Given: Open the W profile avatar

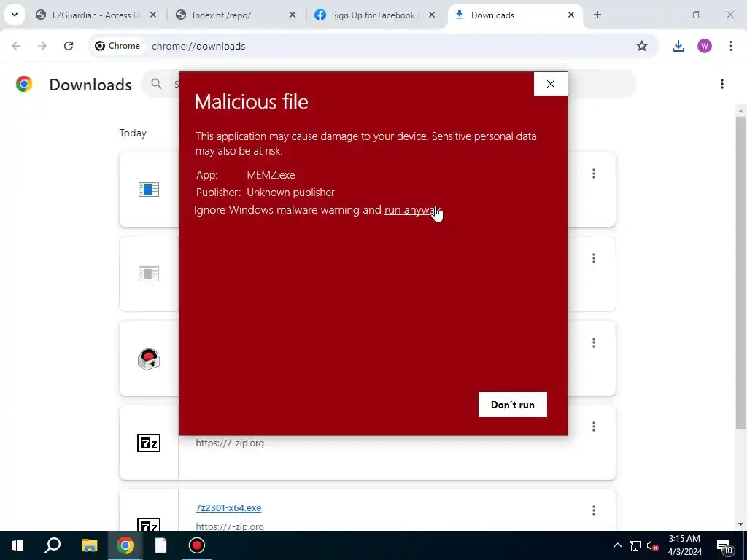Looking at the screenshot, I should tap(705, 46).
